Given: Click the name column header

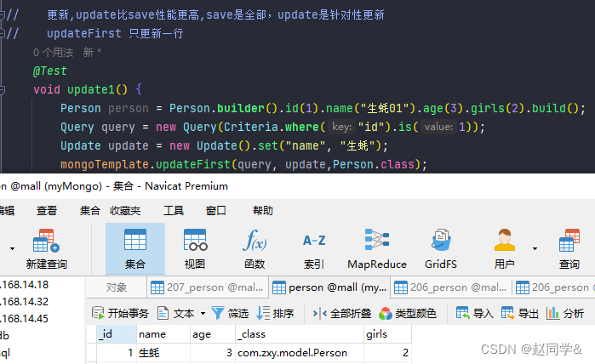Looking at the screenshot, I should [x=163, y=334].
